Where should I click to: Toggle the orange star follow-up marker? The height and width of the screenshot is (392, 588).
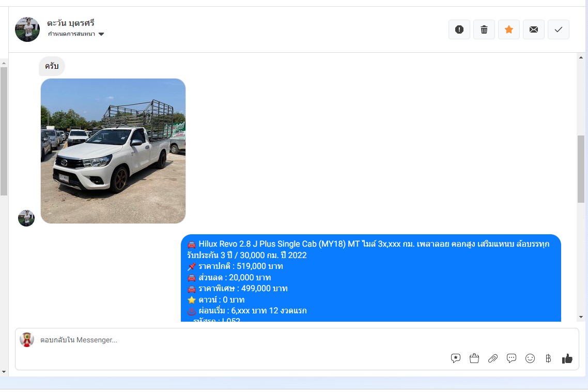coord(508,29)
